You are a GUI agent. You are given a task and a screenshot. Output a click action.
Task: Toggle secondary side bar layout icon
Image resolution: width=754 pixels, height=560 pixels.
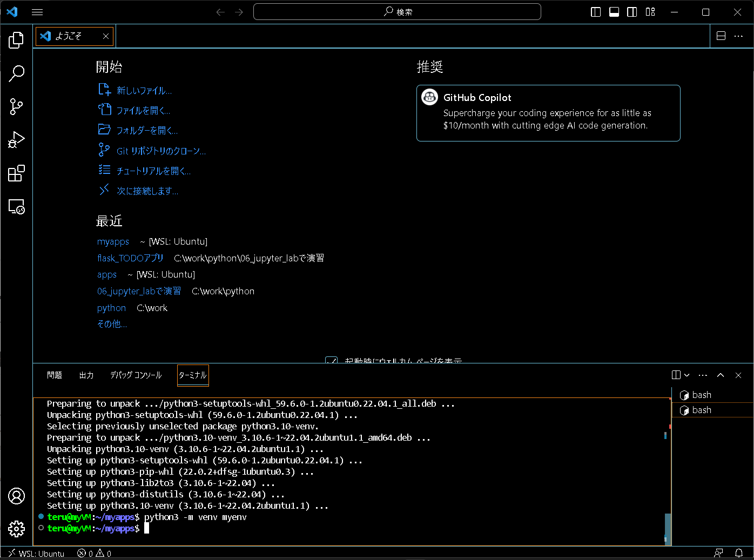coord(632,12)
